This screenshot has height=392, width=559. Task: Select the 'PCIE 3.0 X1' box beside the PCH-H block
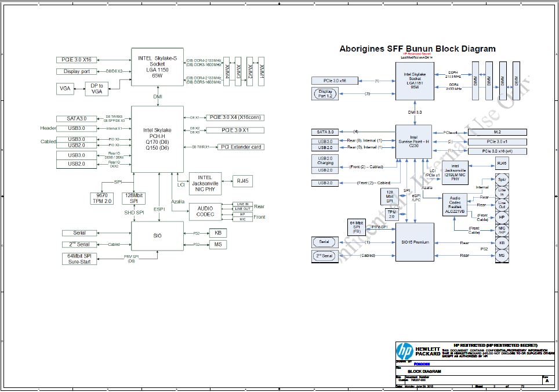click(235, 130)
